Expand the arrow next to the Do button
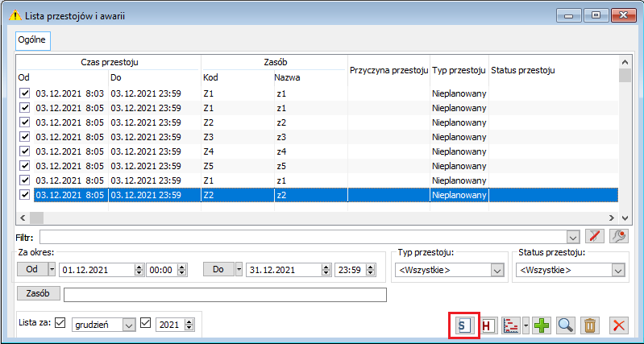The image size is (644, 344). (x=239, y=270)
